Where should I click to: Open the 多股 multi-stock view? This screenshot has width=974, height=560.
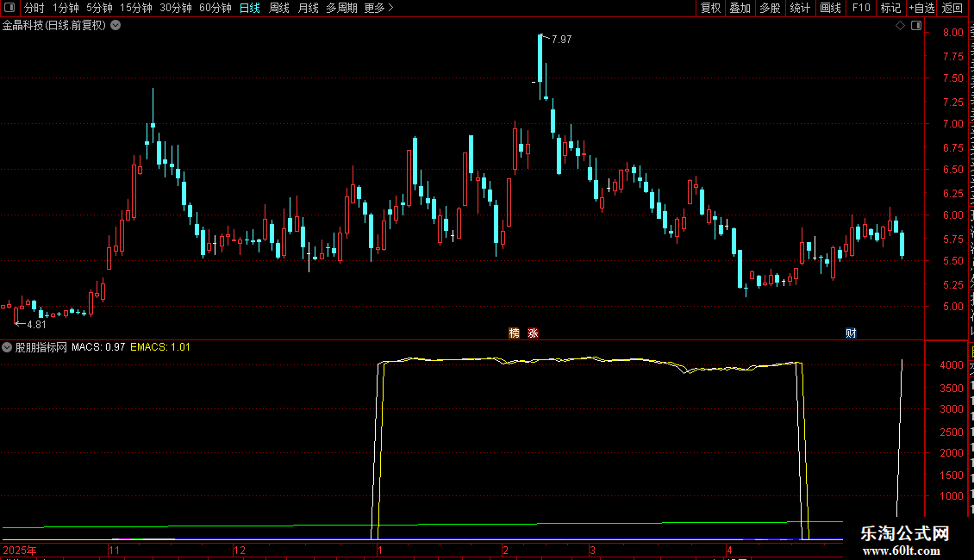(x=770, y=8)
